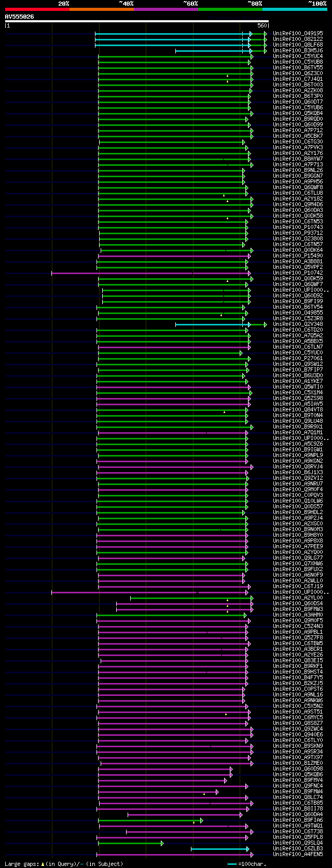Click hit label UniRef100_B9FIA6

(x=298, y=820)
